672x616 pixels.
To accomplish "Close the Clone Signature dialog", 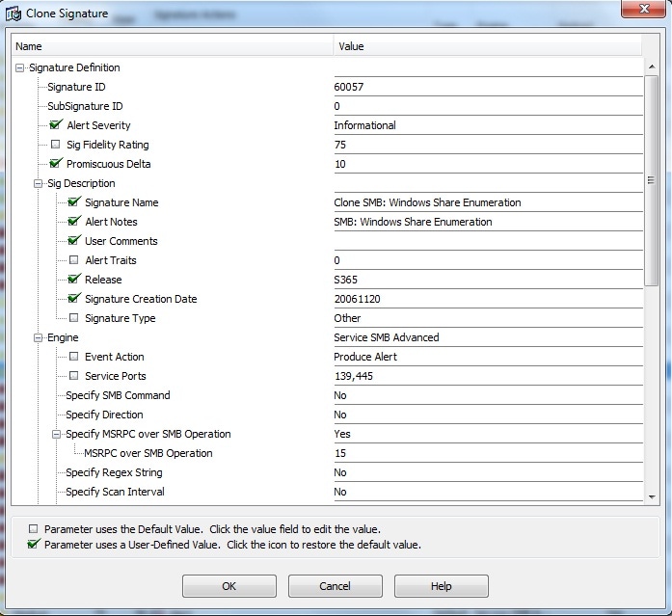I will click(x=644, y=9).
